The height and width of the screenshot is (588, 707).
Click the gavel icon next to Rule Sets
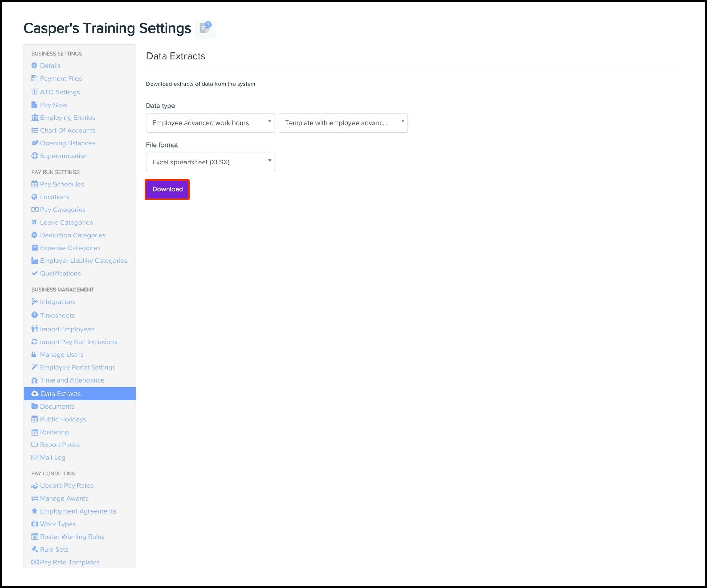34,549
